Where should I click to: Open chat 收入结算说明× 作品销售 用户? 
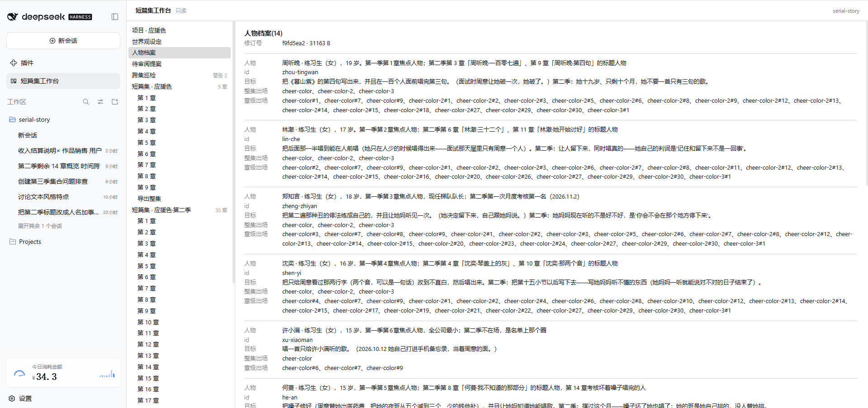pyautogui.click(x=63, y=151)
